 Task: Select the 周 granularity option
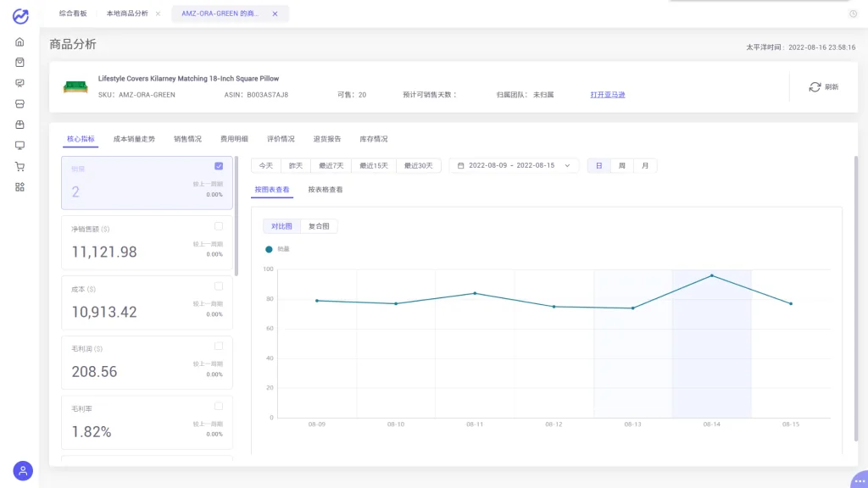621,165
